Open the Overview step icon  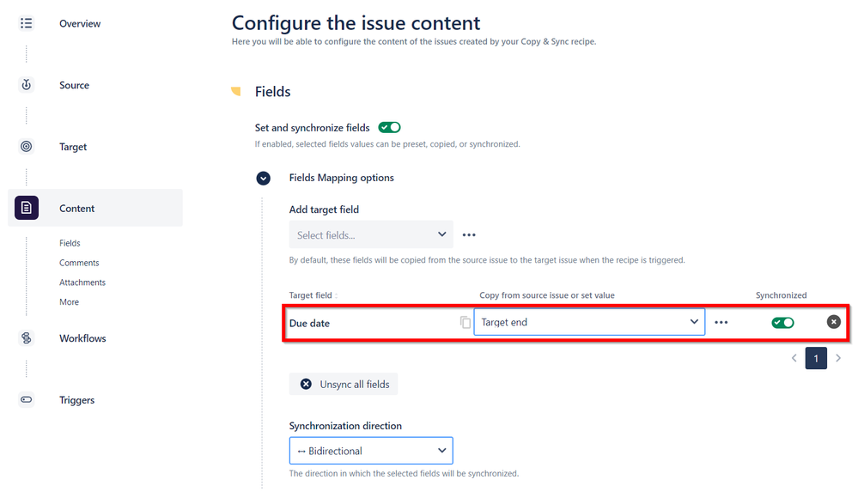27,23
